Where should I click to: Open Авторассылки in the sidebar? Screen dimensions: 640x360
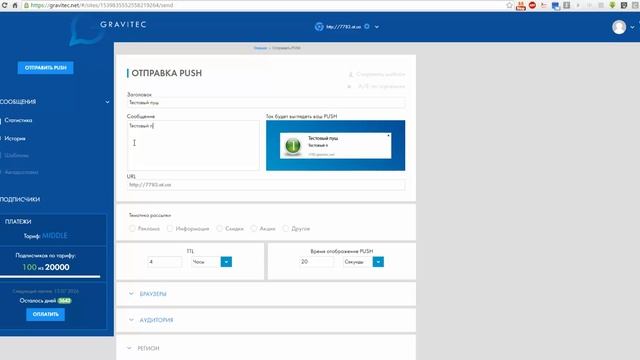pos(22,172)
